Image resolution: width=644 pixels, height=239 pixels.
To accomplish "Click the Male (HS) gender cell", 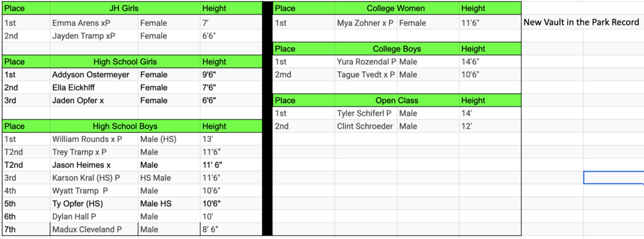I will pos(169,139).
